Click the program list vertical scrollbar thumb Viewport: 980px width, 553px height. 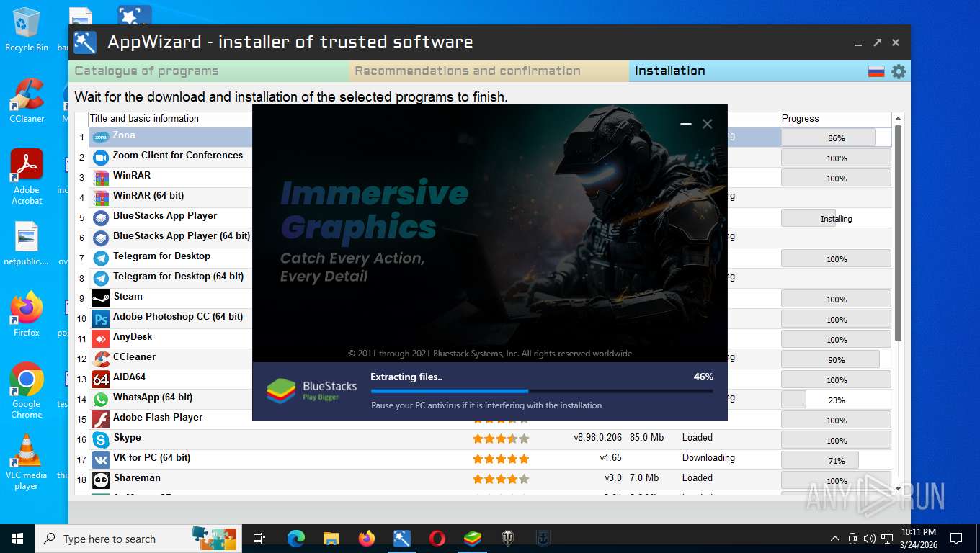(898, 233)
